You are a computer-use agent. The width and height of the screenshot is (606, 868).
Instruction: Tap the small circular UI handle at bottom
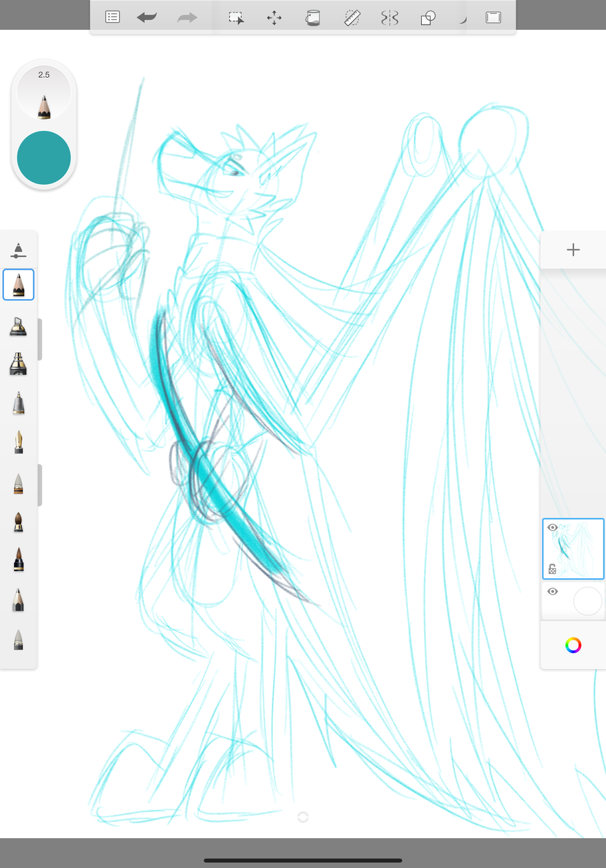click(x=303, y=817)
